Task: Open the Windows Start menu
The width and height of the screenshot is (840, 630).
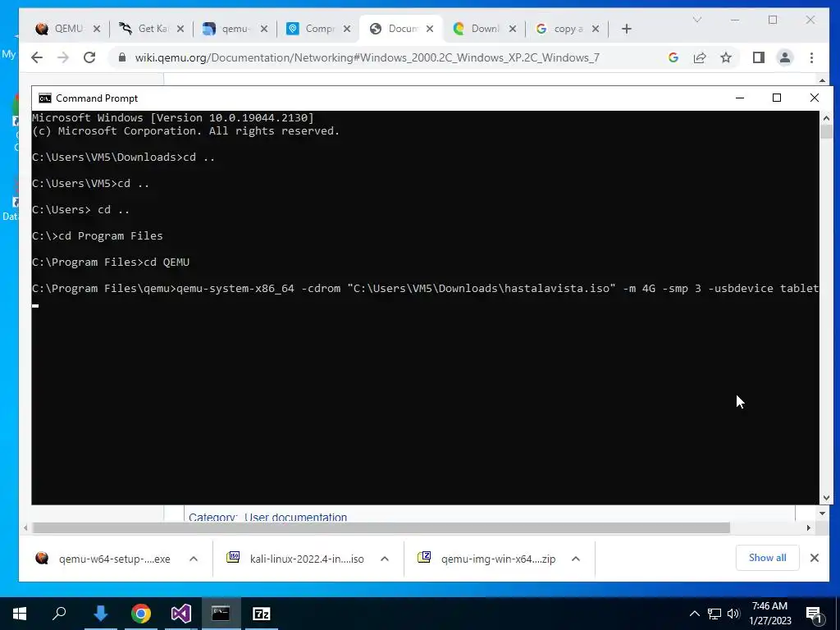Action: coord(20,614)
